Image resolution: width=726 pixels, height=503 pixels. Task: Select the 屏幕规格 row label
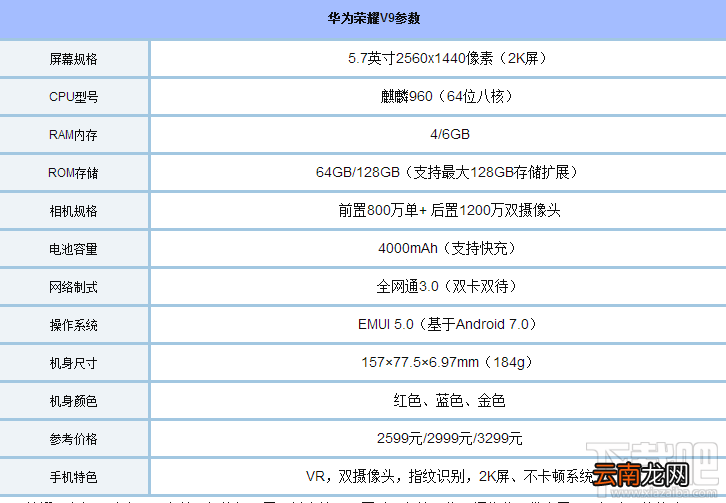(74, 59)
